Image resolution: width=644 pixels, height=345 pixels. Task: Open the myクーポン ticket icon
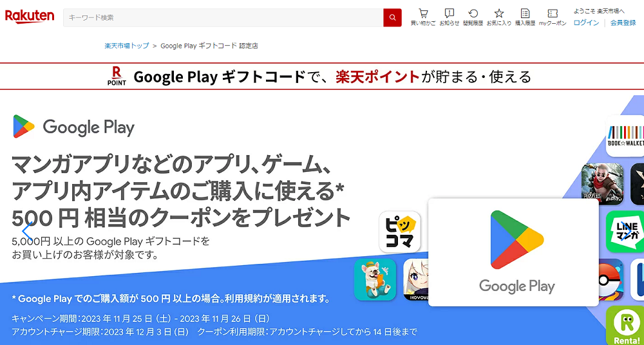coord(553,13)
